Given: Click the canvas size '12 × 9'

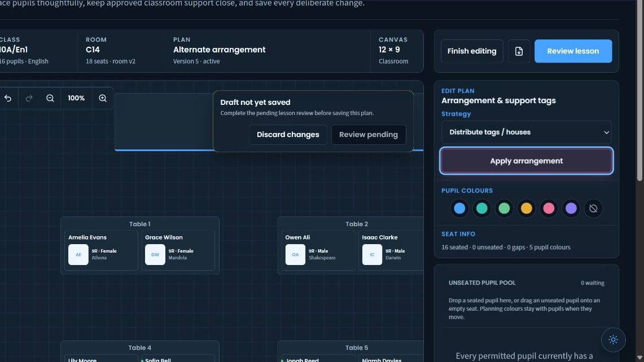Looking at the screenshot, I should click(389, 50).
